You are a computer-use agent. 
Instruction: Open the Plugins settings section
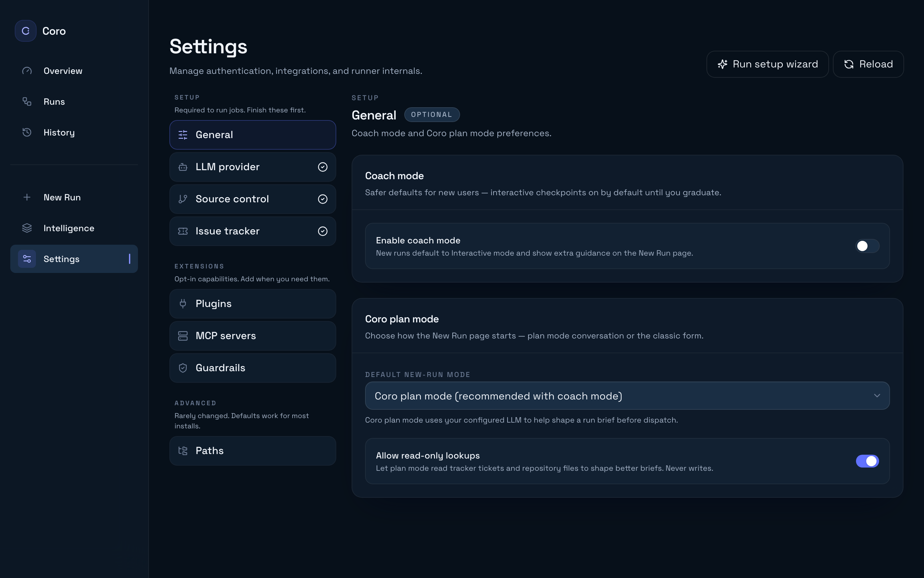click(253, 303)
